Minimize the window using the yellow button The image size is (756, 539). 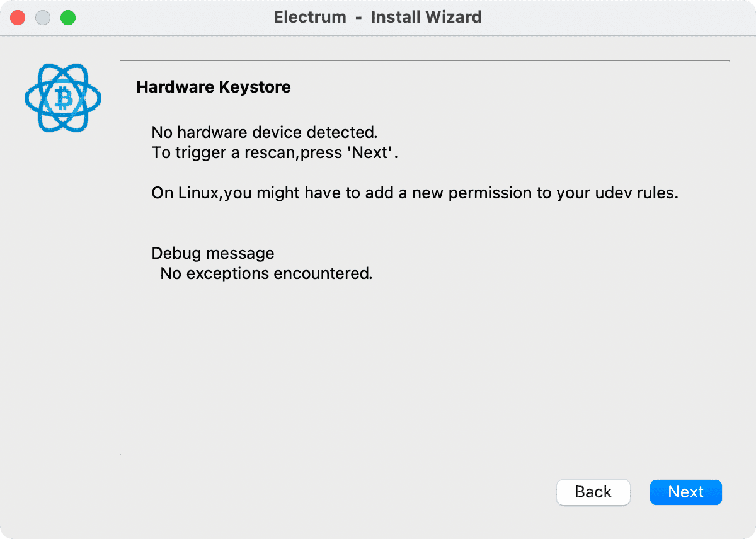click(43, 18)
